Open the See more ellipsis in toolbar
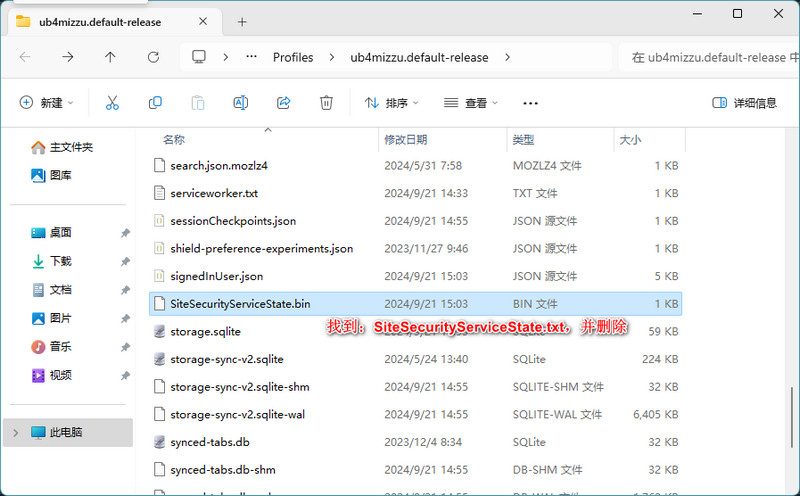800x496 pixels. pyautogui.click(x=531, y=104)
